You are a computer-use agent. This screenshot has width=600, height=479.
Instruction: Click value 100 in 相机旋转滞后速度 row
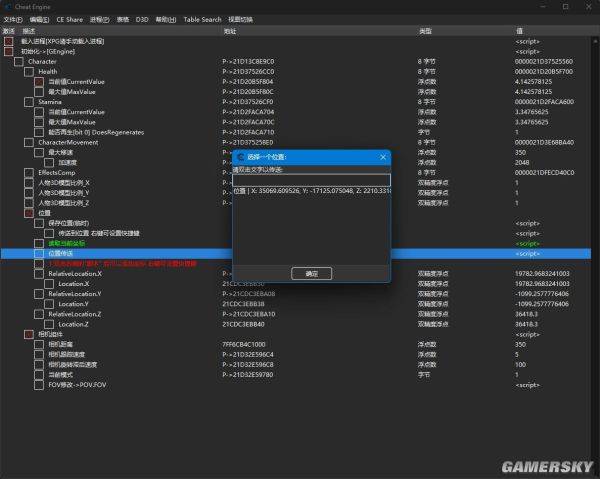pos(520,365)
